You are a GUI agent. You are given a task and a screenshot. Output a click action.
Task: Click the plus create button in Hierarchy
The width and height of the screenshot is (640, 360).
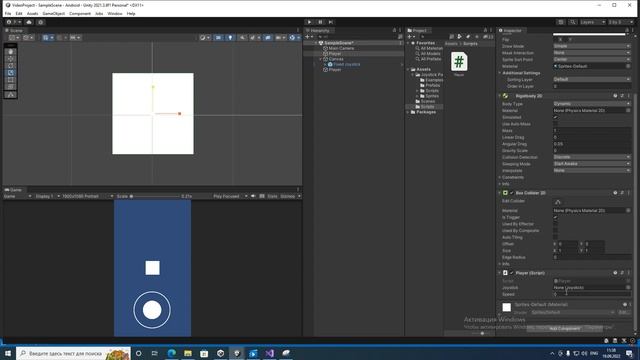pyautogui.click(x=308, y=37)
